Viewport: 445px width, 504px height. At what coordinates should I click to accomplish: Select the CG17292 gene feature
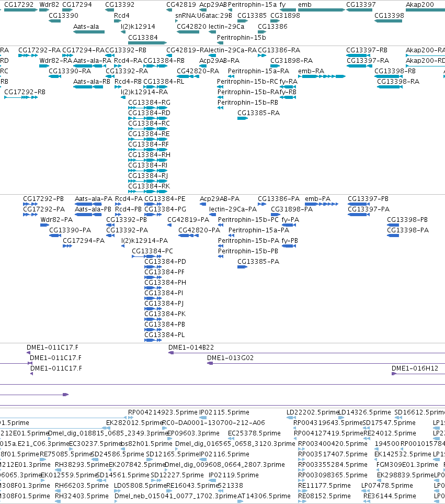click(x=21, y=10)
